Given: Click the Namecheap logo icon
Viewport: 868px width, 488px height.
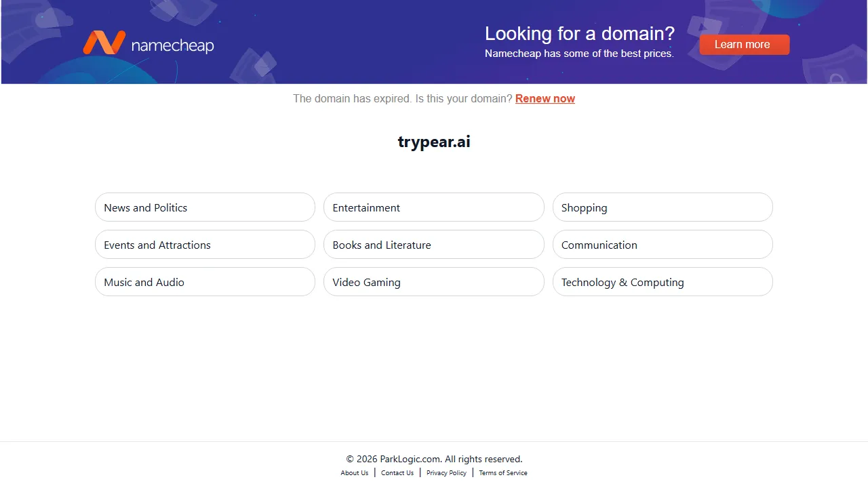Looking at the screenshot, I should 104,43.
